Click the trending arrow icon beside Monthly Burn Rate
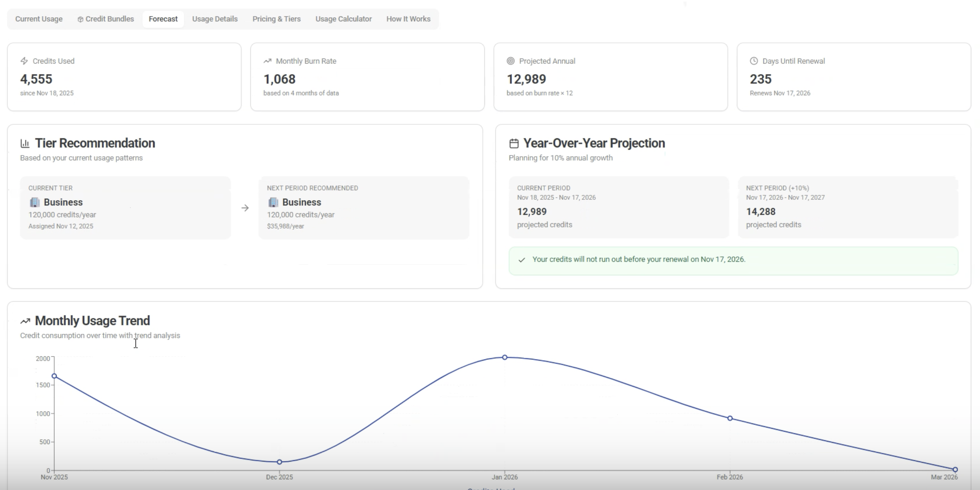This screenshot has height=490, width=980. tap(267, 61)
